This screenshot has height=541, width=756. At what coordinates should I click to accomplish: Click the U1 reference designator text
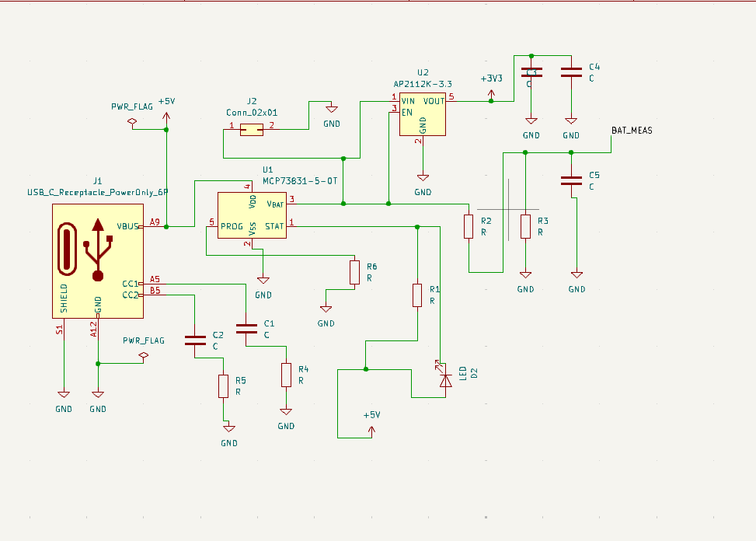(x=267, y=169)
